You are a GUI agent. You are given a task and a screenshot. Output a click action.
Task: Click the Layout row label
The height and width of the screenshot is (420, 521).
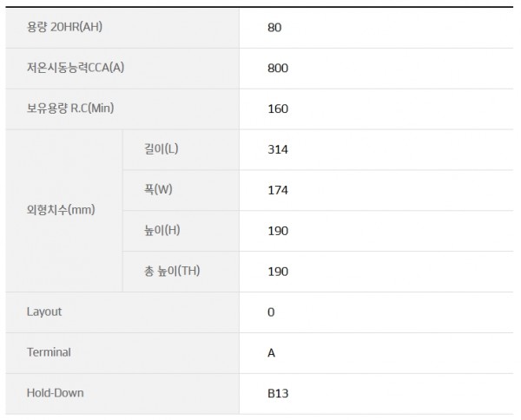(x=44, y=312)
